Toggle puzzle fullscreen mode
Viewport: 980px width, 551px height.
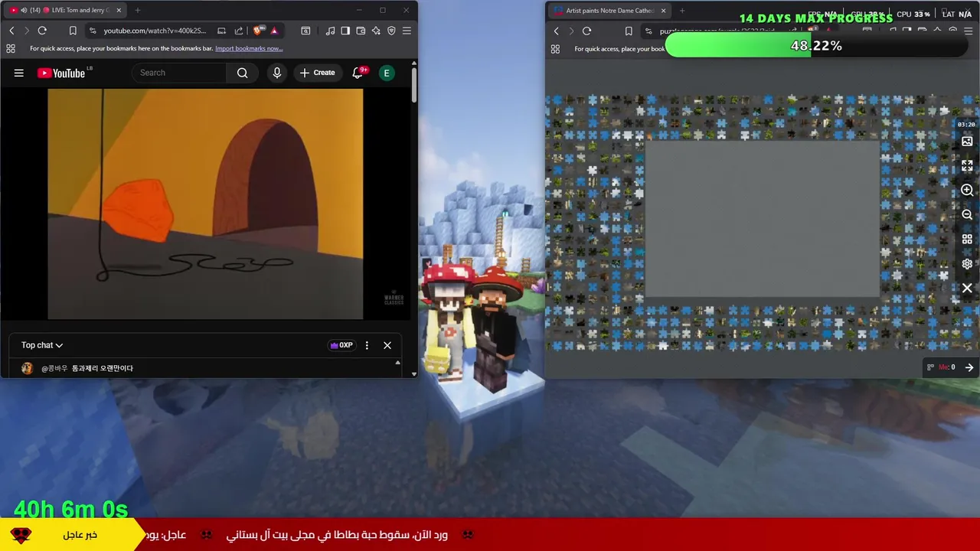click(967, 165)
